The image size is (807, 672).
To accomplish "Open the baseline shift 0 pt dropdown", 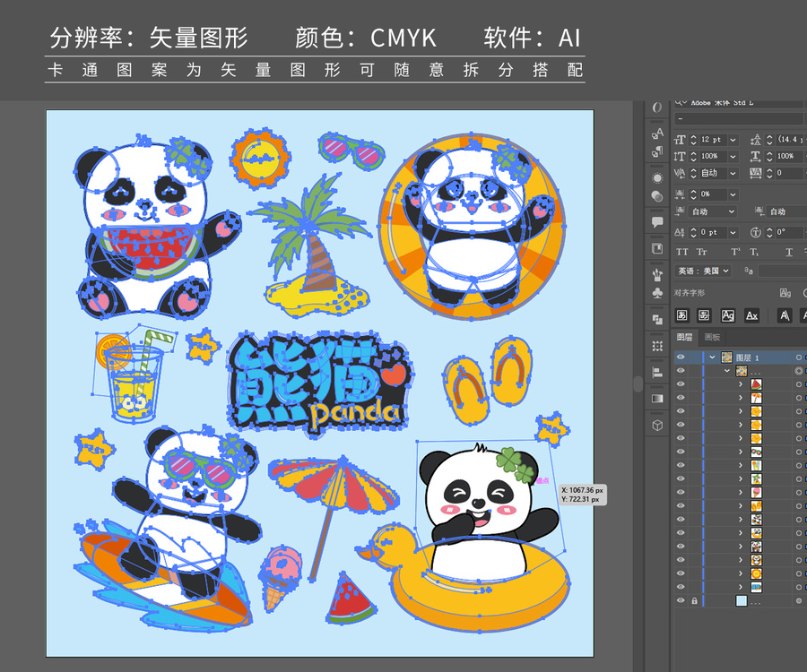I will point(733,232).
